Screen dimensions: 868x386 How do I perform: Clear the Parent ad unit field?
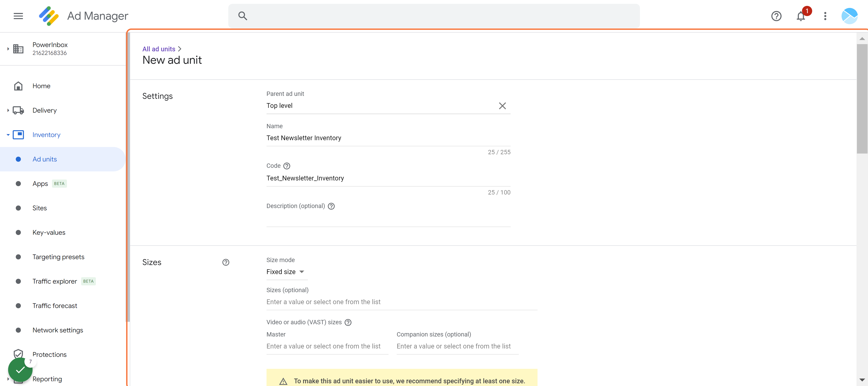[502, 106]
